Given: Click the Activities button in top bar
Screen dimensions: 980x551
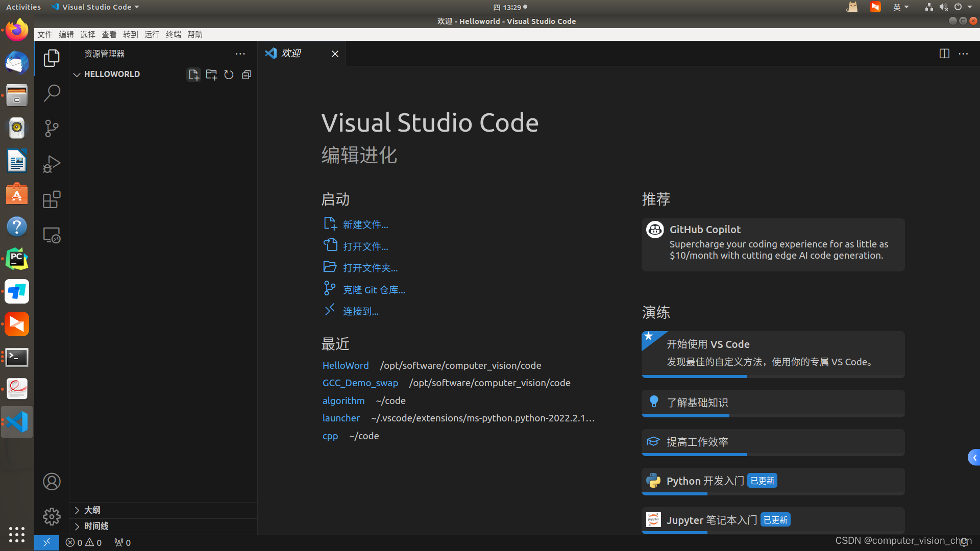Looking at the screenshot, I should coord(23,7).
